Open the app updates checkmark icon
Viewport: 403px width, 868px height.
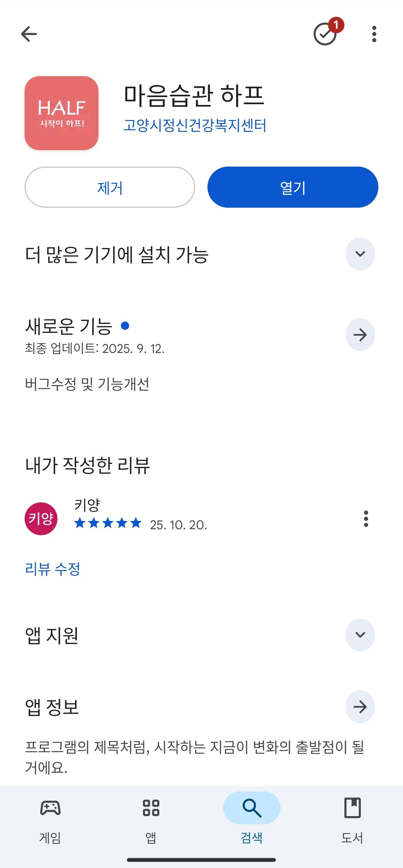325,34
